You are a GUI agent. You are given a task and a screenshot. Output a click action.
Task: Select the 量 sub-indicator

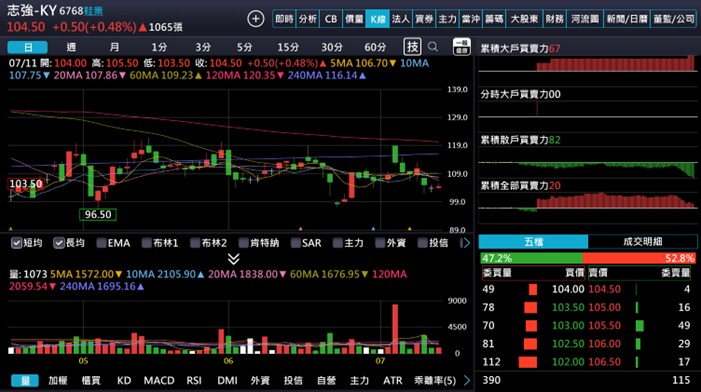(x=25, y=380)
